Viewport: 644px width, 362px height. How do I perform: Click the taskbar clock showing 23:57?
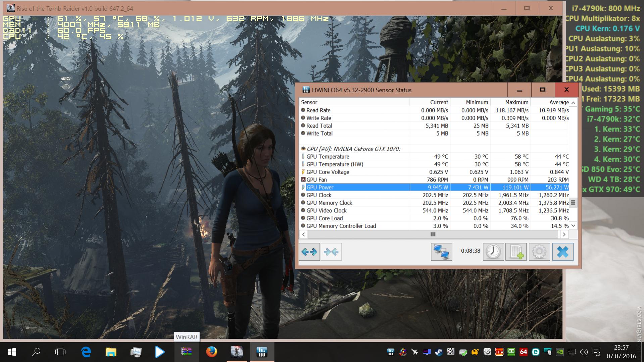point(621,352)
